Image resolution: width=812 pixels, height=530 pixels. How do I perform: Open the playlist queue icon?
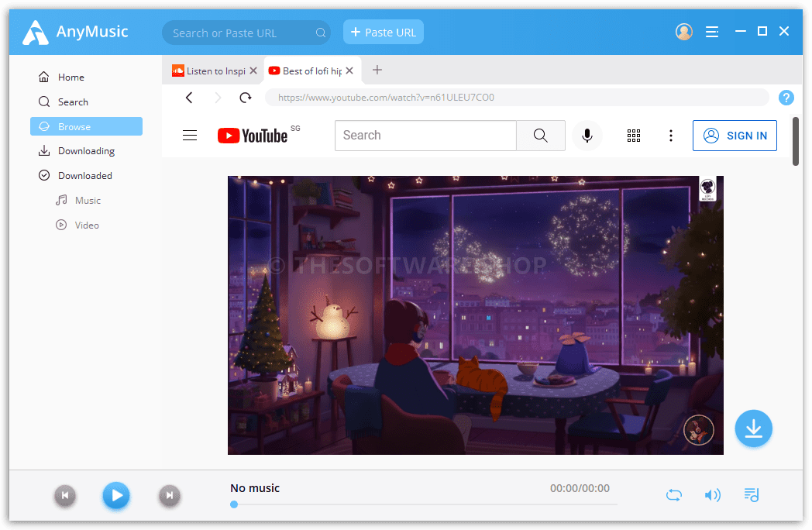click(x=752, y=495)
